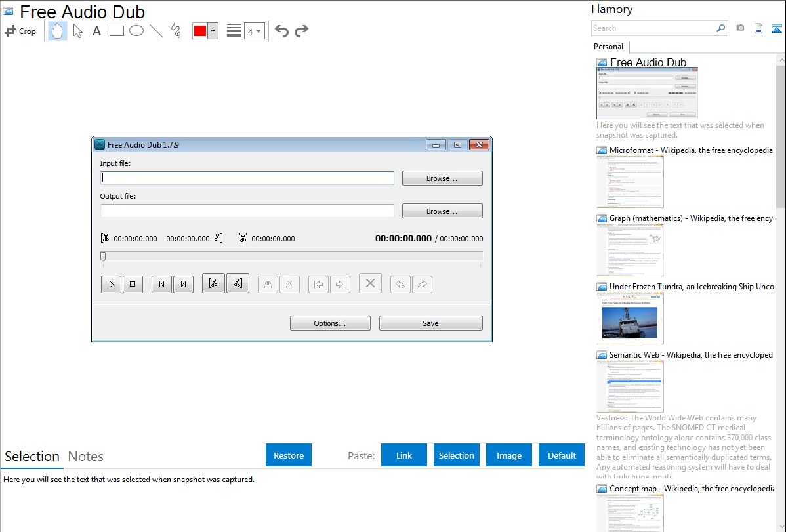The width and height of the screenshot is (786, 532).
Task: Click the search magnifier icon
Action: tap(720, 28)
